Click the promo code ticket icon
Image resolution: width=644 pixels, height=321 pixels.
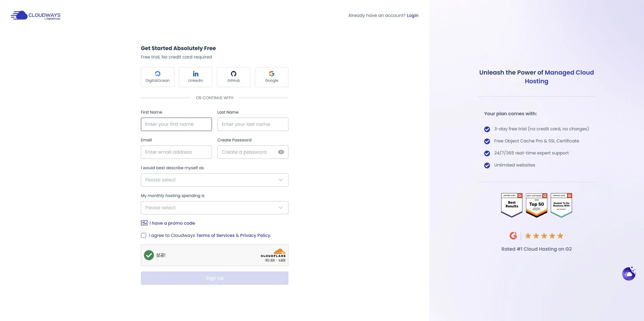[144, 223]
